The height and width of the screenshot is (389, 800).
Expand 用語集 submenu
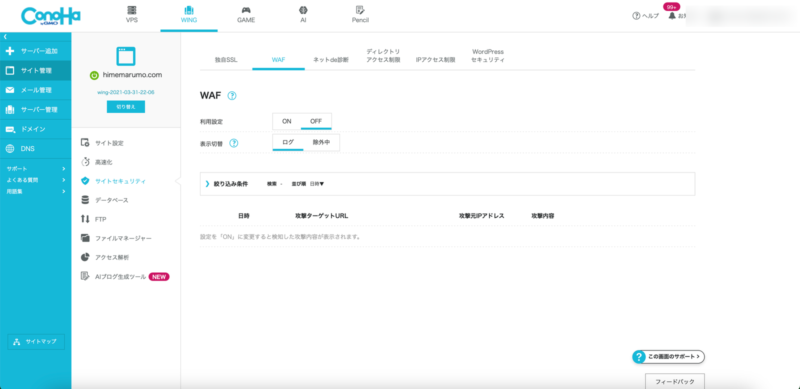coord(36,191)
